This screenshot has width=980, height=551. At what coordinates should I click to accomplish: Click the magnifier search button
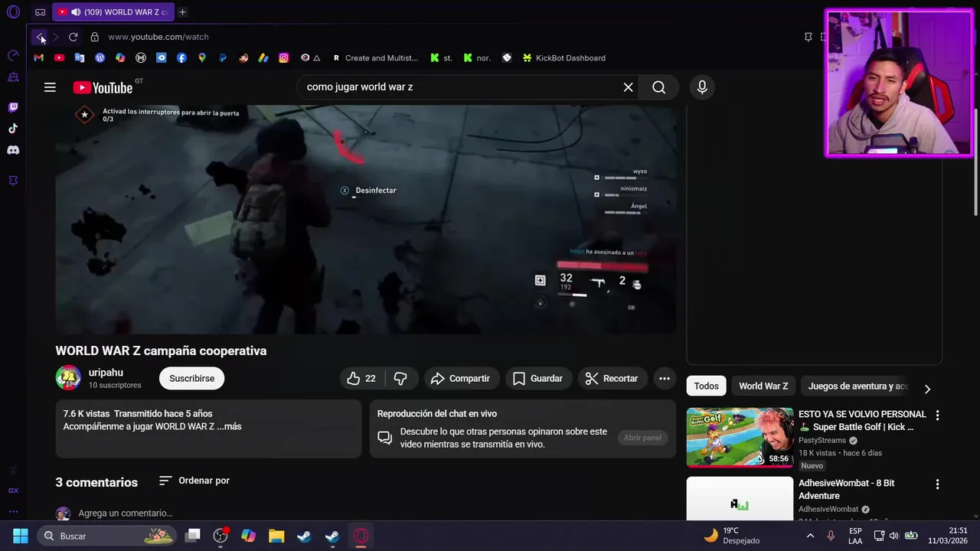click(x=658, y=87)
